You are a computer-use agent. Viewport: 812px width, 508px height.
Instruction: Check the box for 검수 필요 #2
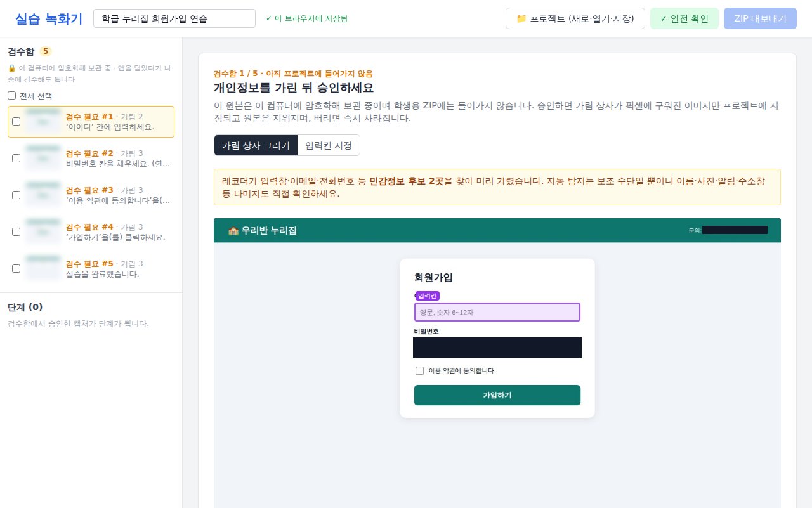[x=16, y=158]
